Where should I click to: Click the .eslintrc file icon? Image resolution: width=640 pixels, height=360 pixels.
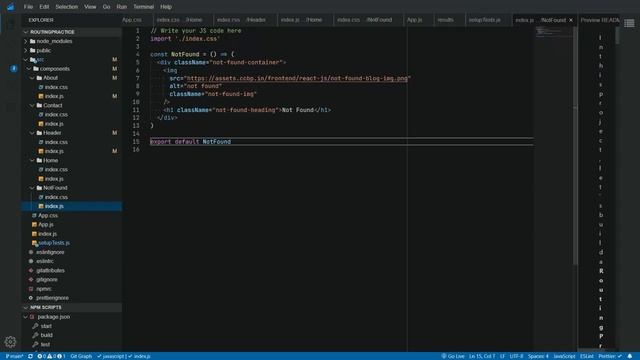click(31, 261)
